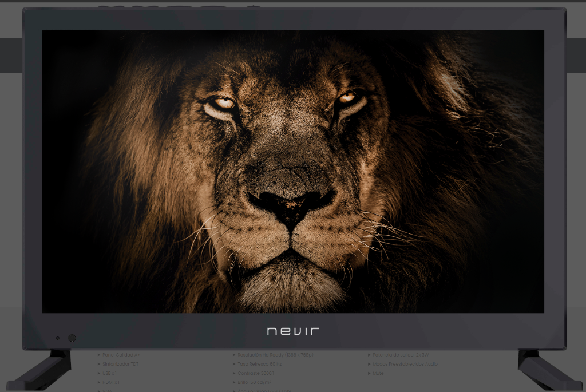This screenshot has height=392, width=586.
Task: Click the left TV stand foot
Action: (39, 370)
